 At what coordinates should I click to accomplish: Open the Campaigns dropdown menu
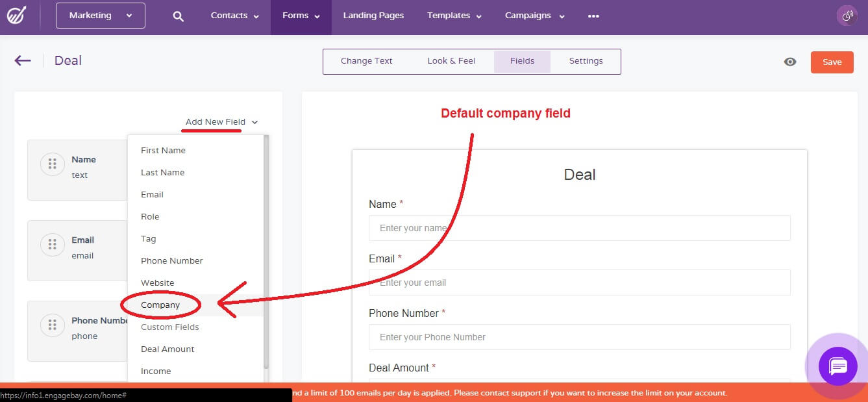tap(534, 14)
